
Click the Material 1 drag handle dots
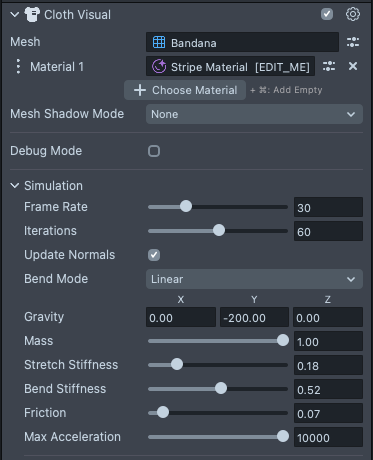click(18, 66)
